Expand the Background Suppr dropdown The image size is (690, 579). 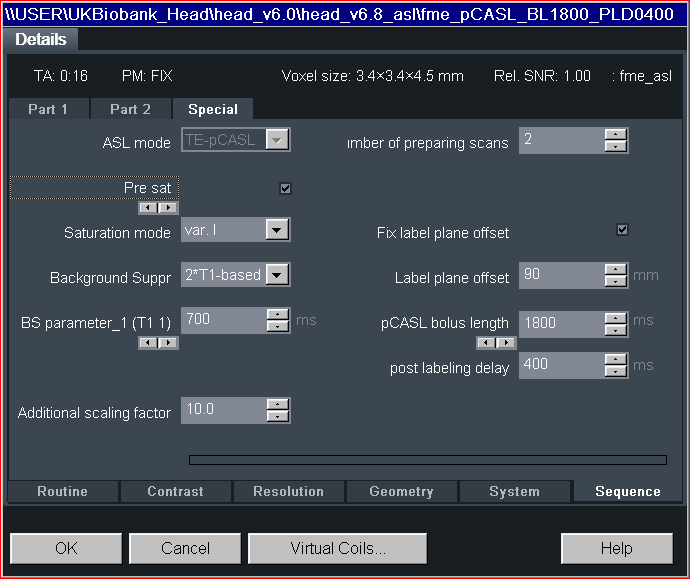tap(277, 275)
